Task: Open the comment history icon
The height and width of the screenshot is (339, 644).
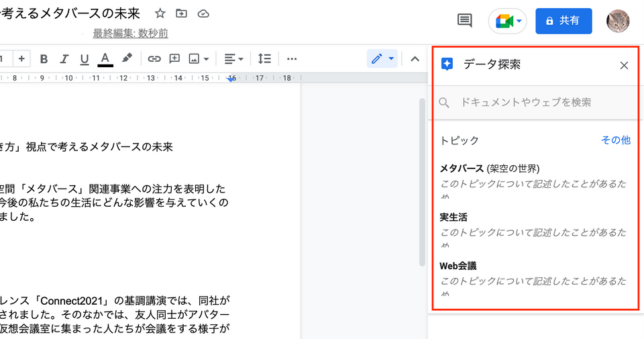Action: (464, 20)
